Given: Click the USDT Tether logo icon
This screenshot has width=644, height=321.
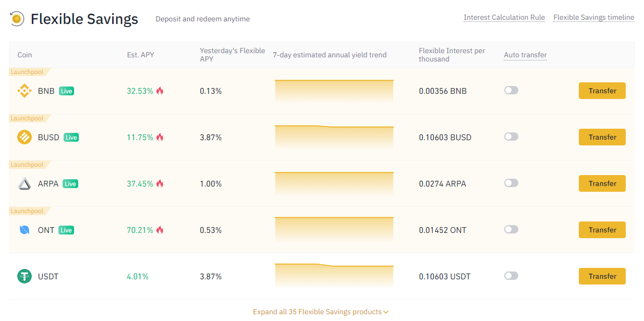Looking at the screenshot, I should click(x=25, y=276).
